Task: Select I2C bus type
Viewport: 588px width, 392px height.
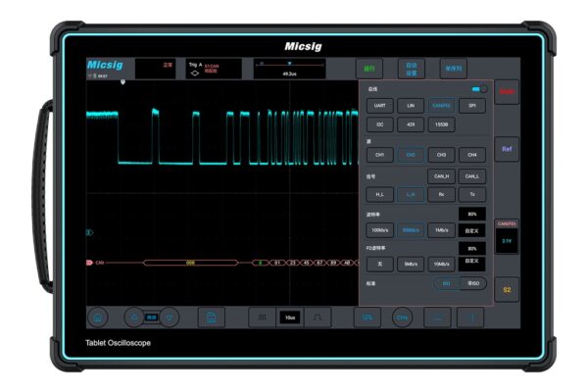Action: click(380, 124)
